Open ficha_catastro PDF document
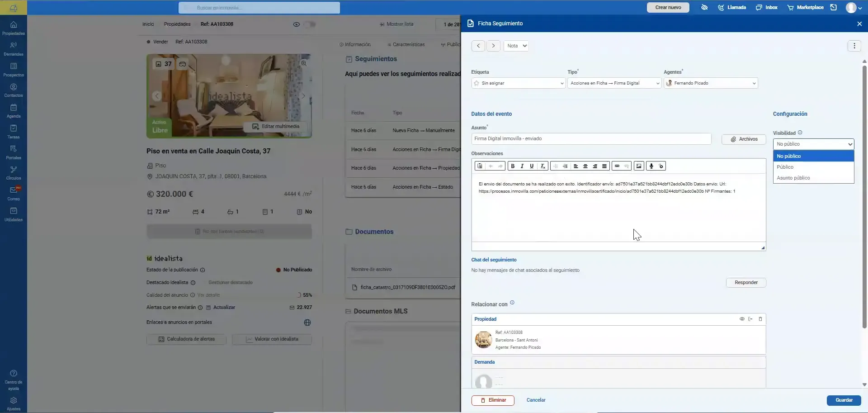868x413 pixels. click(x=407, y=287)
